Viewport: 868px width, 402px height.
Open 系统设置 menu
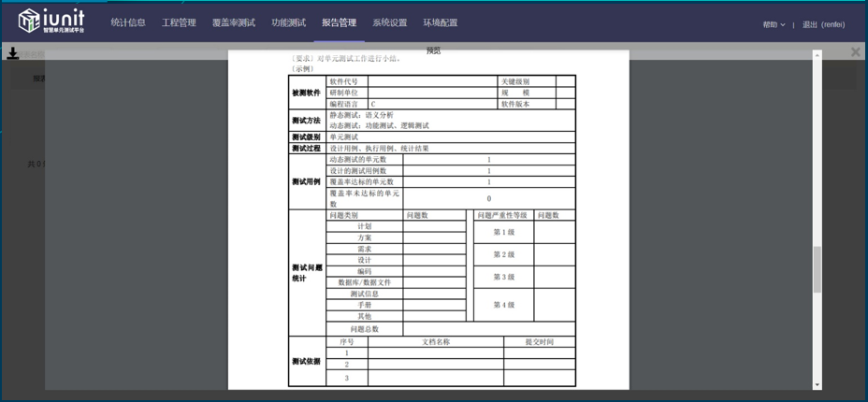[390, 22]
